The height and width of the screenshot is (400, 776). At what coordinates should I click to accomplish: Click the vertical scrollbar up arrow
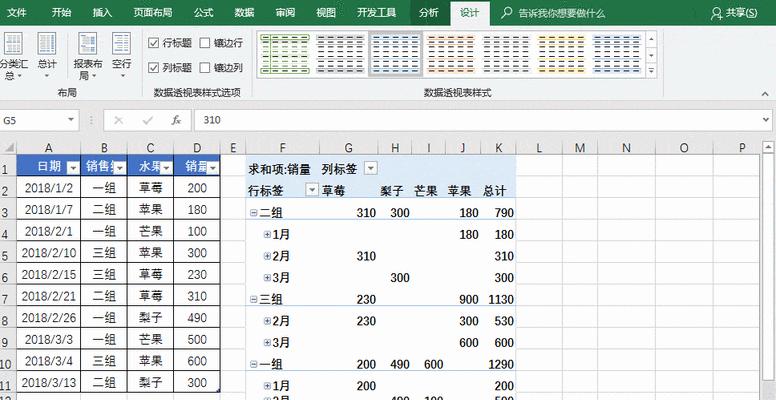[x=768, y=147]
